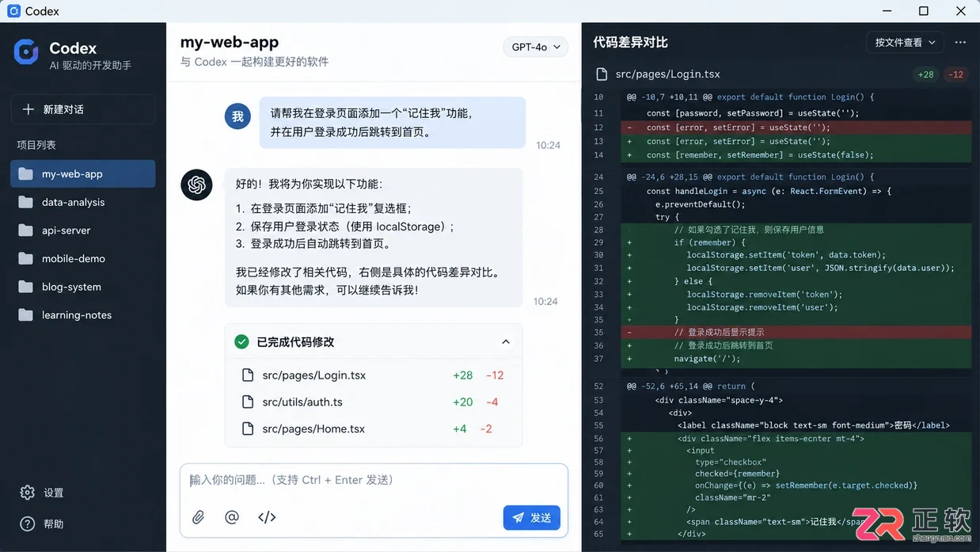Open the learning-notes project

pyautogui.click(x=83, y=314)
